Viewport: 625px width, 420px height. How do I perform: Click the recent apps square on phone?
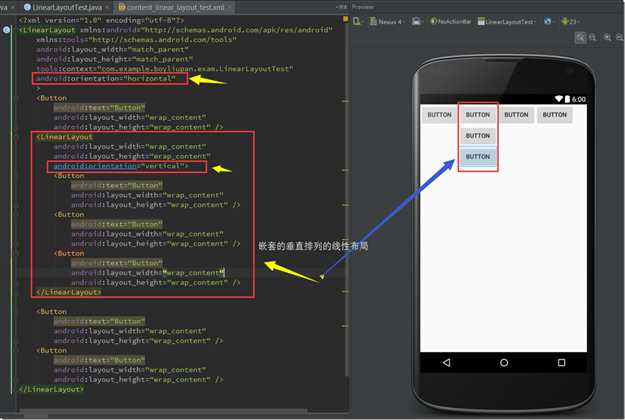(561, 363)
